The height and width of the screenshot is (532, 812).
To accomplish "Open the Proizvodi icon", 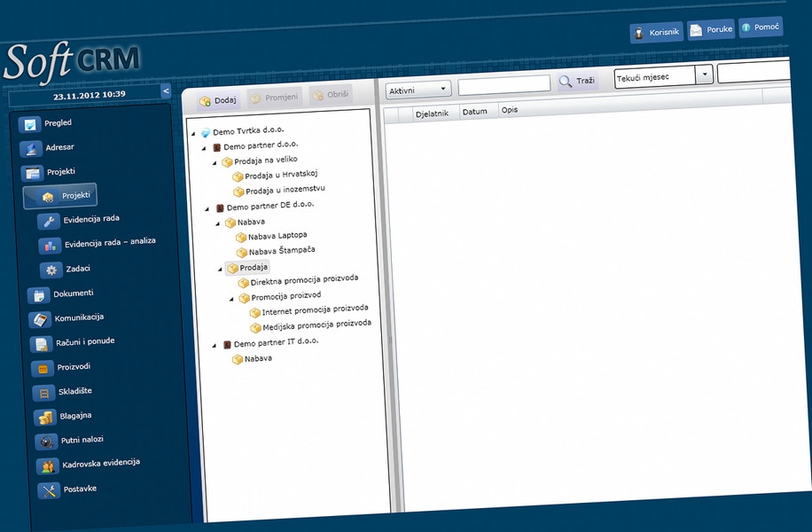I will [43, 369].
